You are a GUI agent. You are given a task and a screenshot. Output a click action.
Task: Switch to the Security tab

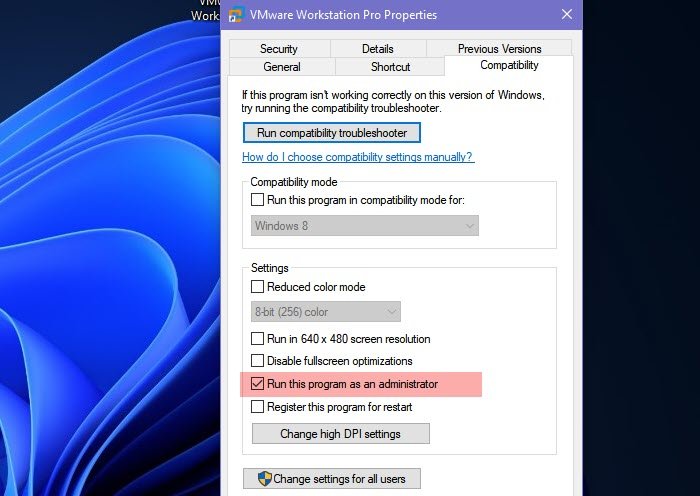279,49
